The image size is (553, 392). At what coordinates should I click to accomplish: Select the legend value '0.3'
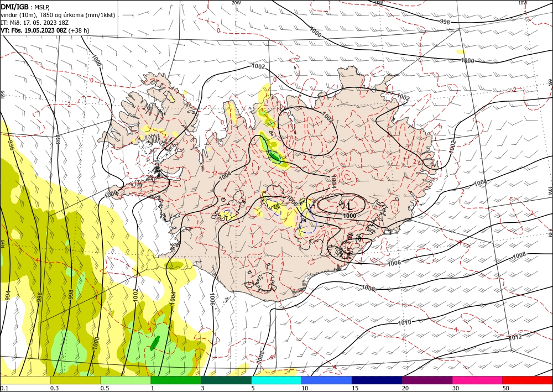coord(55,388)
